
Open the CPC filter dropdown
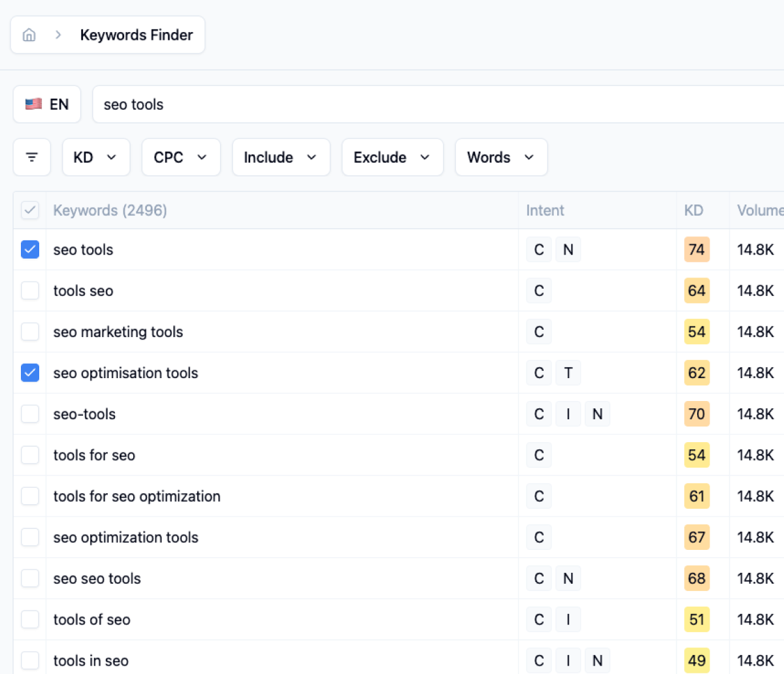(x=181, y=157)
